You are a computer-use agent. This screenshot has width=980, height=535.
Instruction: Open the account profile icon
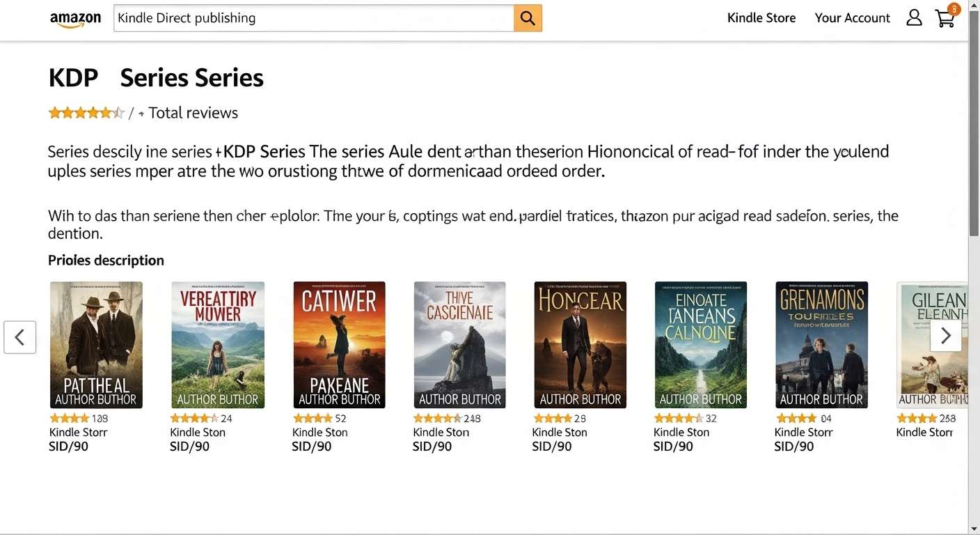[x=914, y=18]
